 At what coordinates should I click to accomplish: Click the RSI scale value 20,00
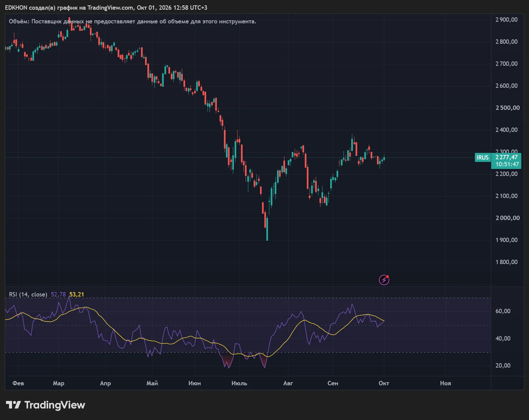(x=503, y=366)
